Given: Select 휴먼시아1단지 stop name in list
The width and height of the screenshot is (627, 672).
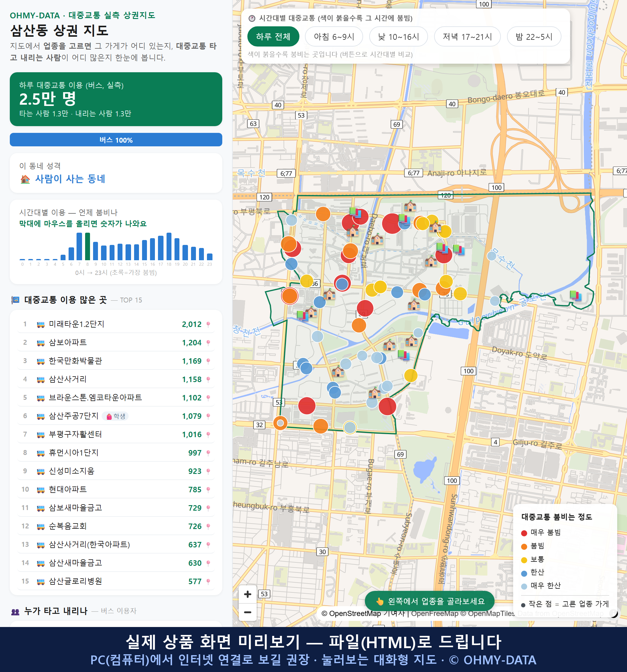Looking at the screenshot, I should [x=73, y=452].
